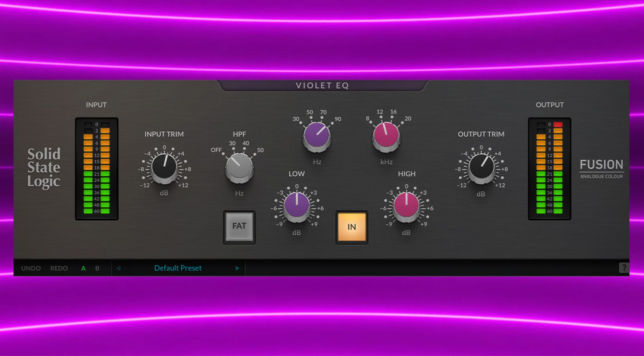Screen dimensions: 644x356
Task: Open the Default Preset selector
Action: [x=178, y=268]
